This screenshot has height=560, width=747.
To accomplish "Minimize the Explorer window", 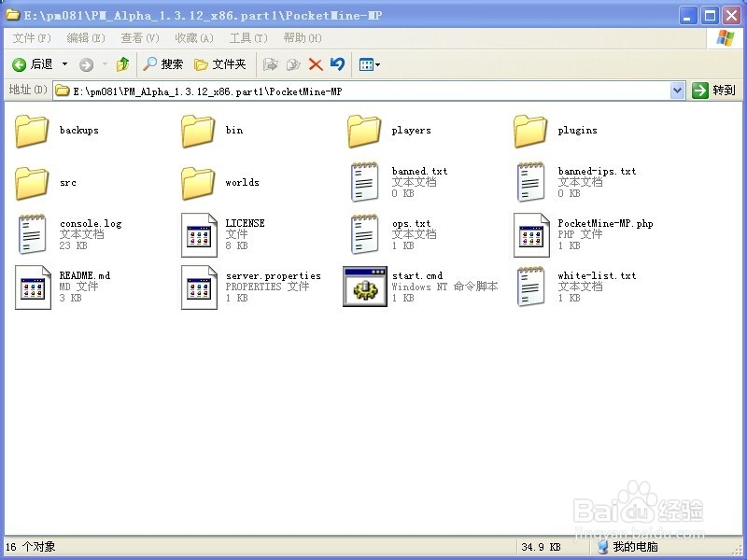I will 687,16.
